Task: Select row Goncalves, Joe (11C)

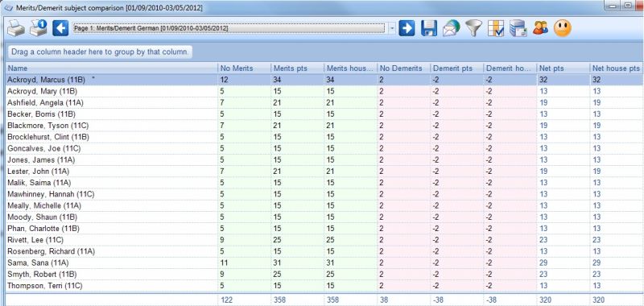Action: pos(324,148)
